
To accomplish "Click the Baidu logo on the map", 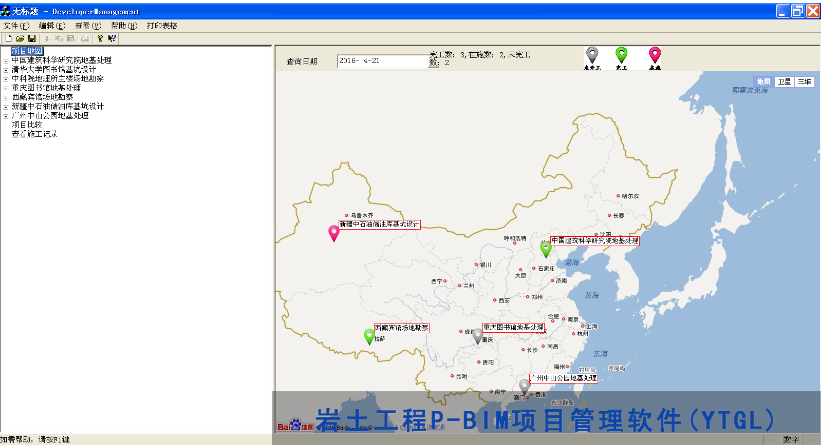I will (296, 425).
